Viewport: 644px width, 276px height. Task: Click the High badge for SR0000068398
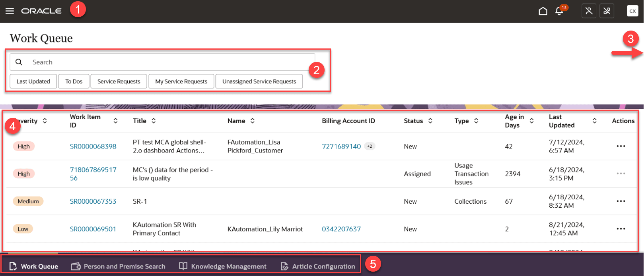tap(23, 146)
